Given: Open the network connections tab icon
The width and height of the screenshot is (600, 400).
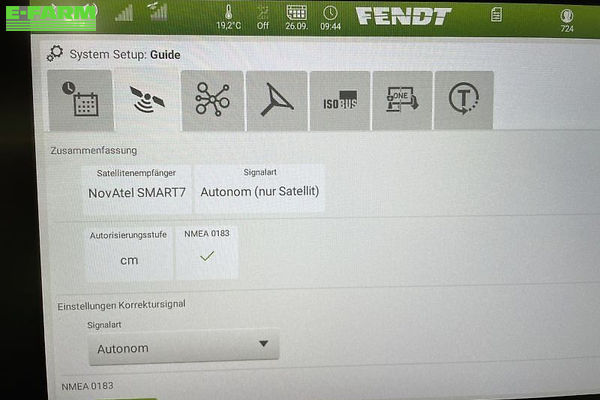Looking at the screenshot, I should [x=212, y=100].
